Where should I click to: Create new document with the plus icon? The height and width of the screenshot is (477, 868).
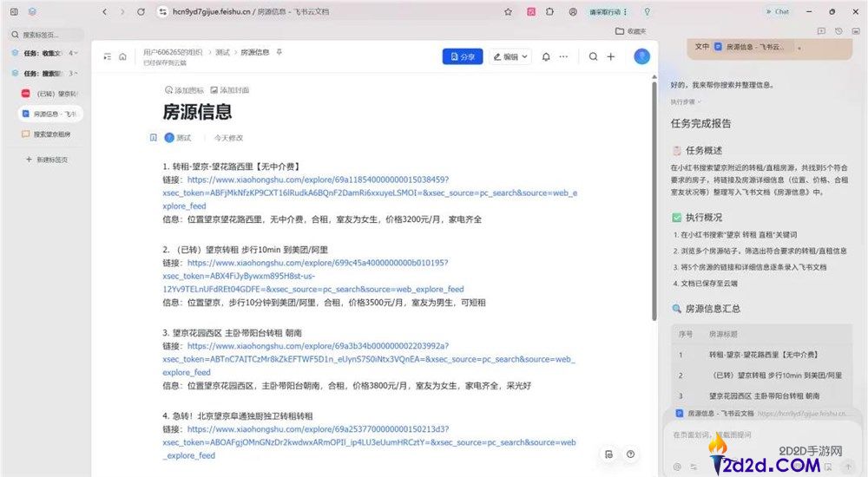[x=610, y=56]
